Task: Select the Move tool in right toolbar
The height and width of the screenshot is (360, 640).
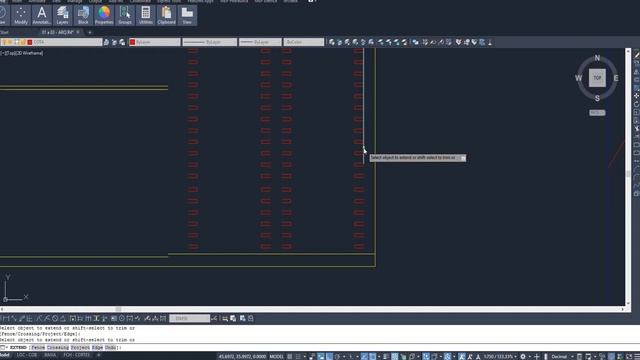Action: click(636, 96)
